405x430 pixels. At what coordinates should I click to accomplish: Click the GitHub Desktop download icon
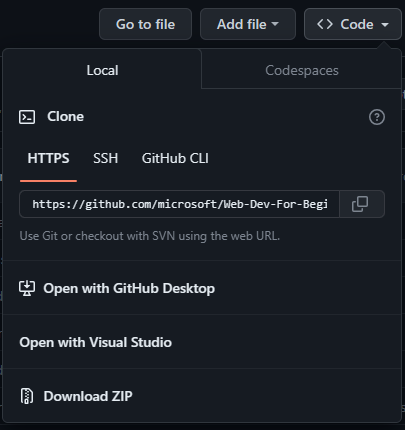click(x=27, y=288)
